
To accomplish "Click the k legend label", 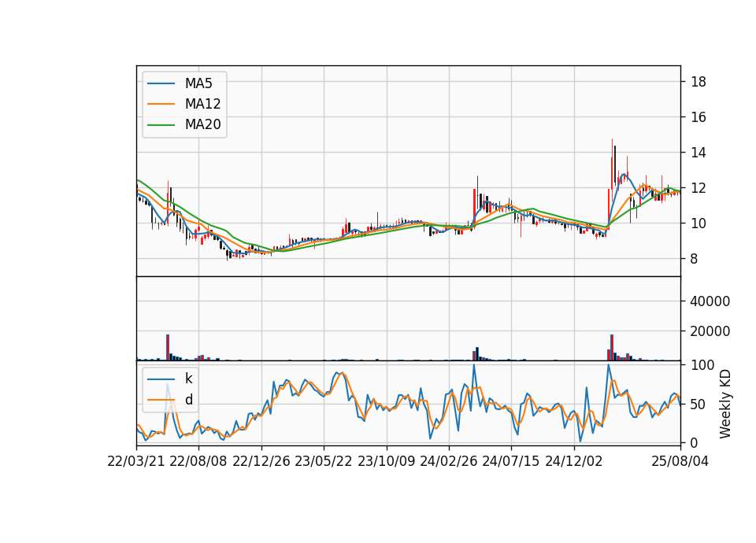I will [188, 379].
